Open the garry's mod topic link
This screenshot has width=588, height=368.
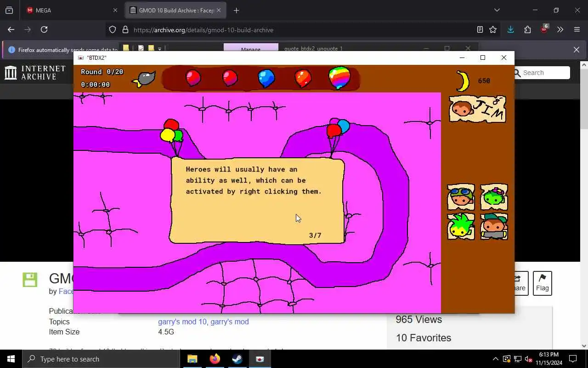[x=229, y=322]
